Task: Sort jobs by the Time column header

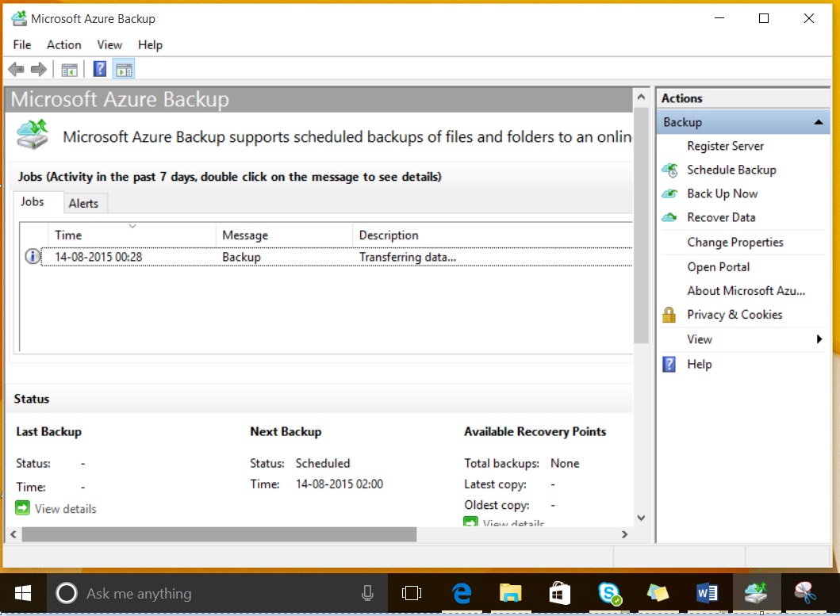Action: (131, 235)
